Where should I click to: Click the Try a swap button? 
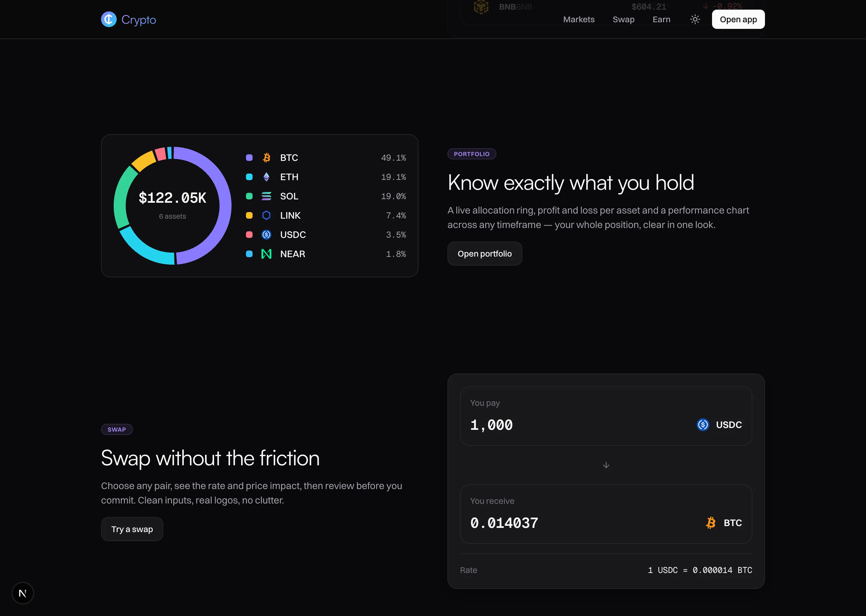[132, 529]
